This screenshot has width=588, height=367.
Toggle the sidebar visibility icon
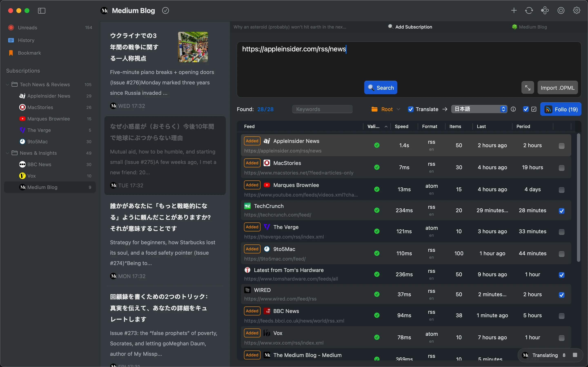42,11
